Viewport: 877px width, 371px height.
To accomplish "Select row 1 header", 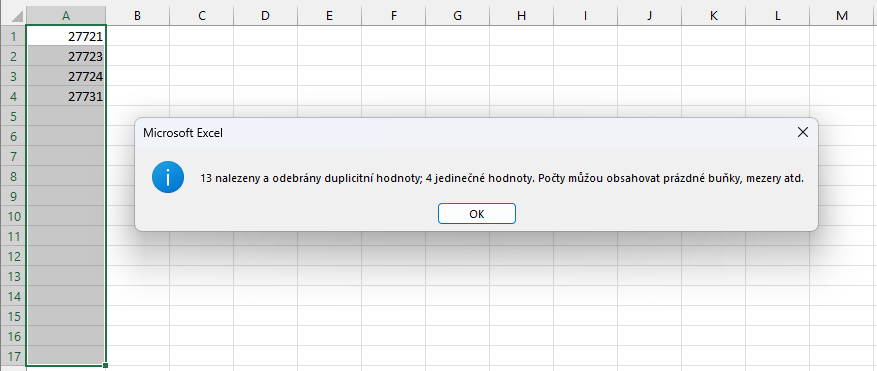I will tap(13, 36).
